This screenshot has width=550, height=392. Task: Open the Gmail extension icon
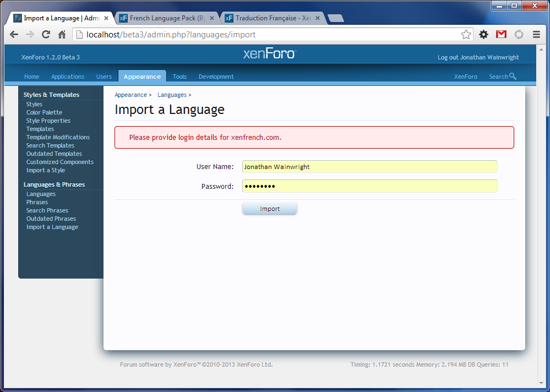pos(501,34)
